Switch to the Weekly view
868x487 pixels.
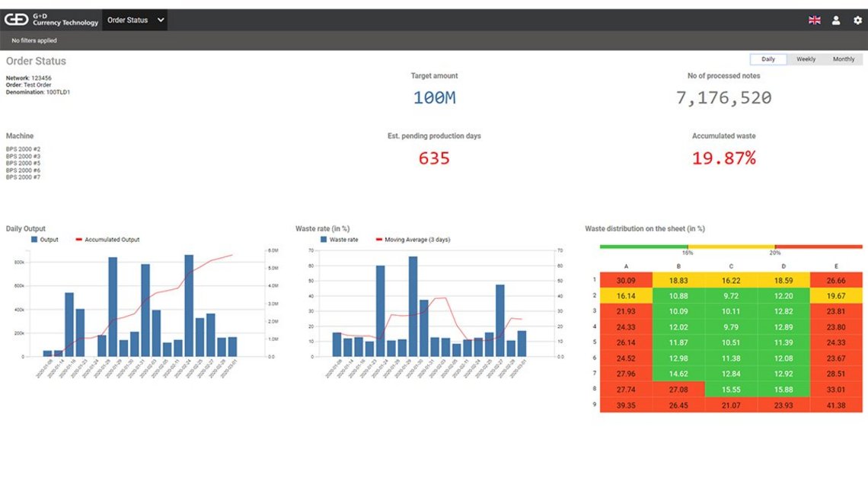pos(806,59)
